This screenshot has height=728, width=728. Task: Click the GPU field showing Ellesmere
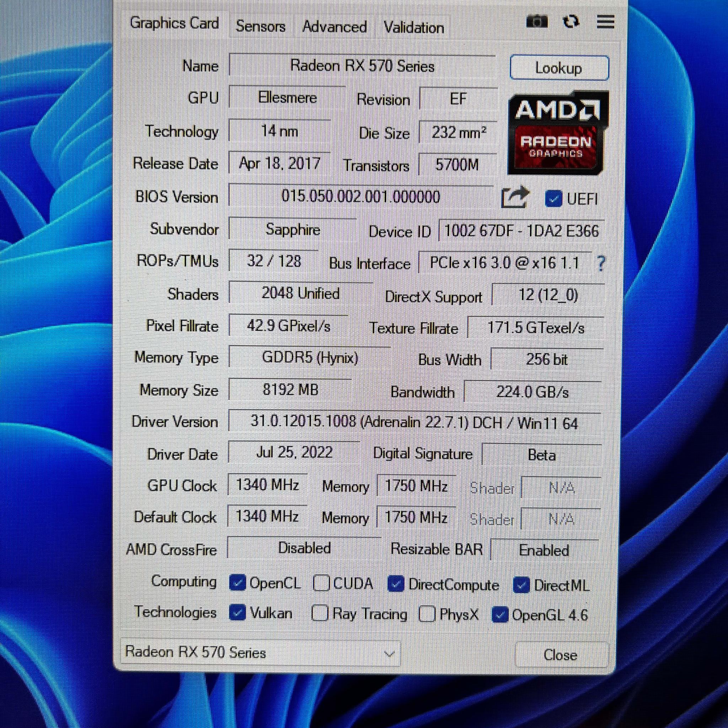(x=287, y=98)
